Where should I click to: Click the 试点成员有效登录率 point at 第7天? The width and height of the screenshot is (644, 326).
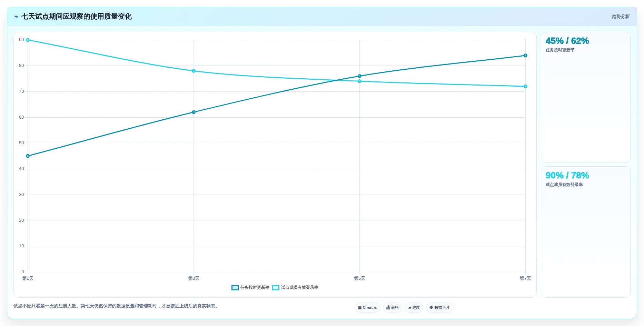525,86
